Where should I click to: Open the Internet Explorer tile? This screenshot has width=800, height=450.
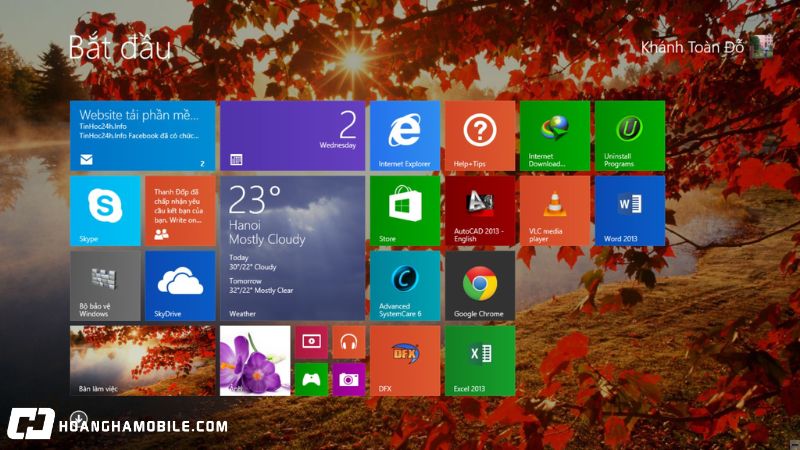(x=404, y=136)
